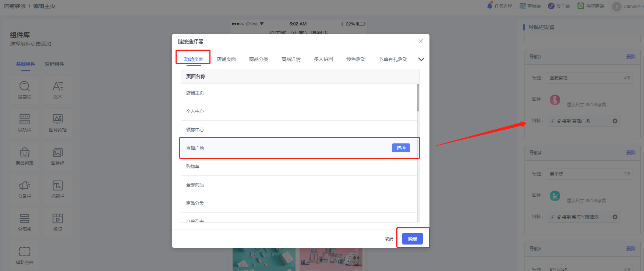Add the 图片轮播 image carousel component

pos(58,123)
